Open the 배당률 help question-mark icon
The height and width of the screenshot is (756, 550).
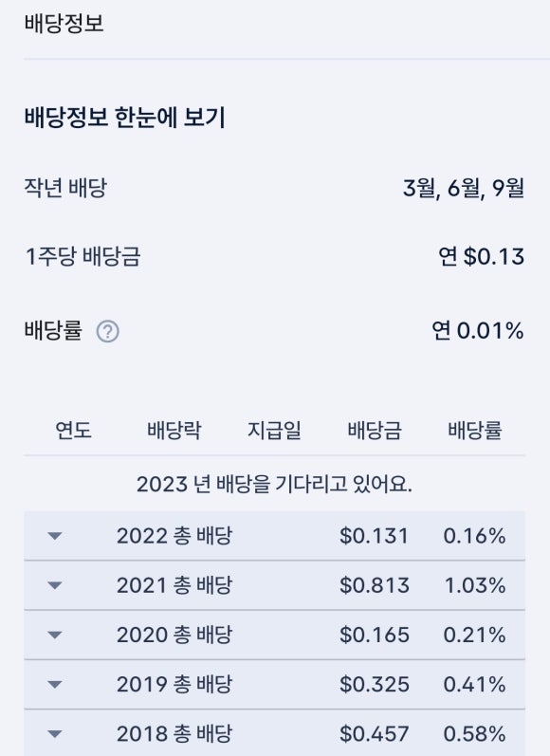pyautogui.click(x=107, y=332)
